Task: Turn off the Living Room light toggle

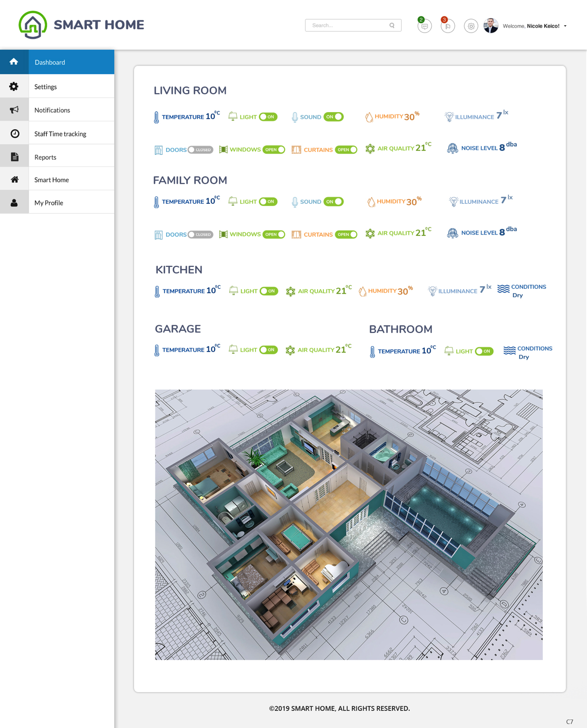Action: coord(268,117)
